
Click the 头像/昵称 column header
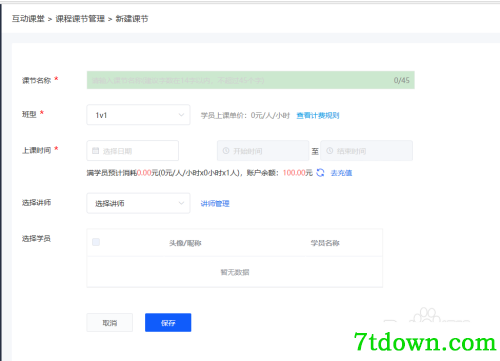pyautogui.click(x=185, y=243)
